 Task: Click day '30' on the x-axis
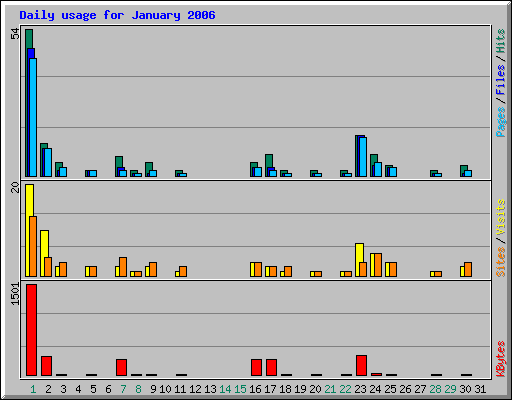[465, 389]
